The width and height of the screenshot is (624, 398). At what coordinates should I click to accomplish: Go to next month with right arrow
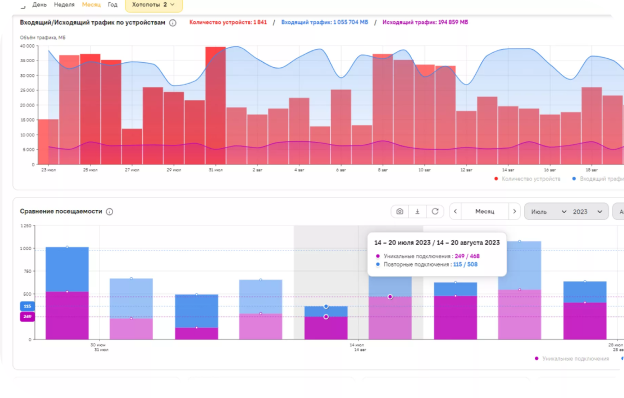[x=514, y=211]
